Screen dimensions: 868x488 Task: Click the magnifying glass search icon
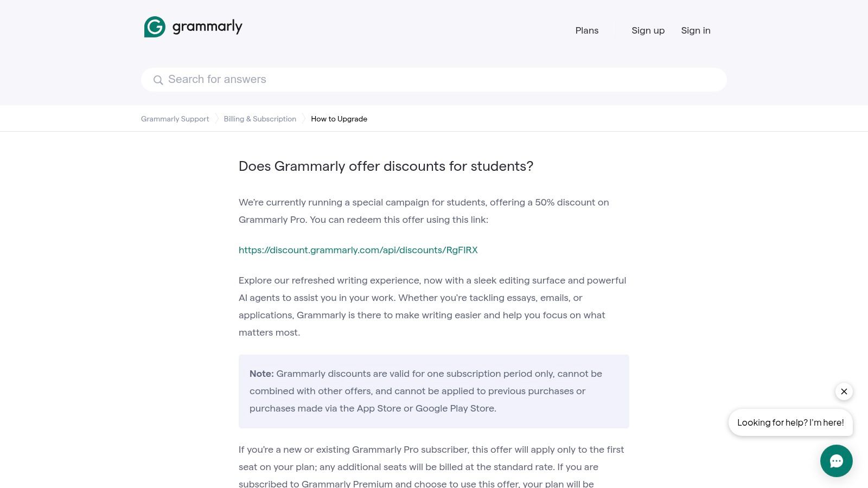158,80
